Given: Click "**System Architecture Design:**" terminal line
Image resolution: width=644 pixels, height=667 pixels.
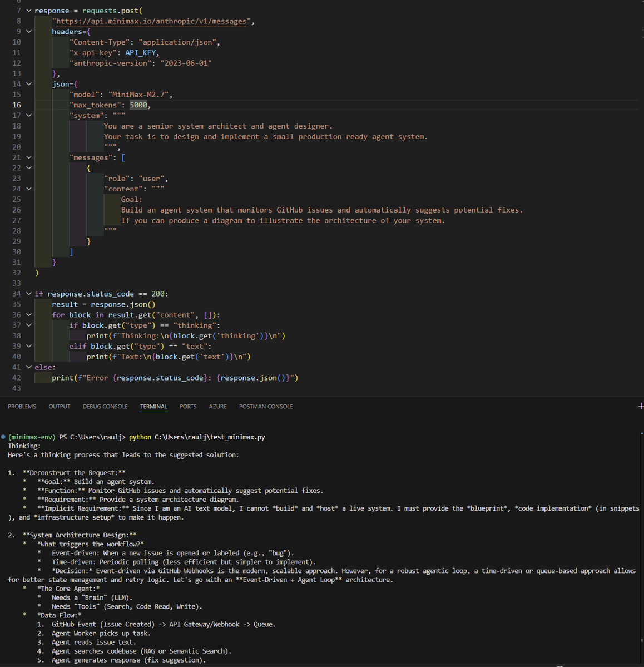Looking at the screenshot, I should click(x=80, y=536).
